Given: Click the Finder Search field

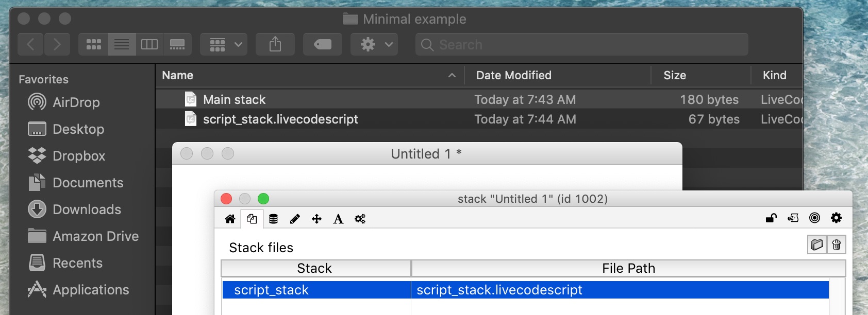Looking at the screenshot, I should (582, 45).
